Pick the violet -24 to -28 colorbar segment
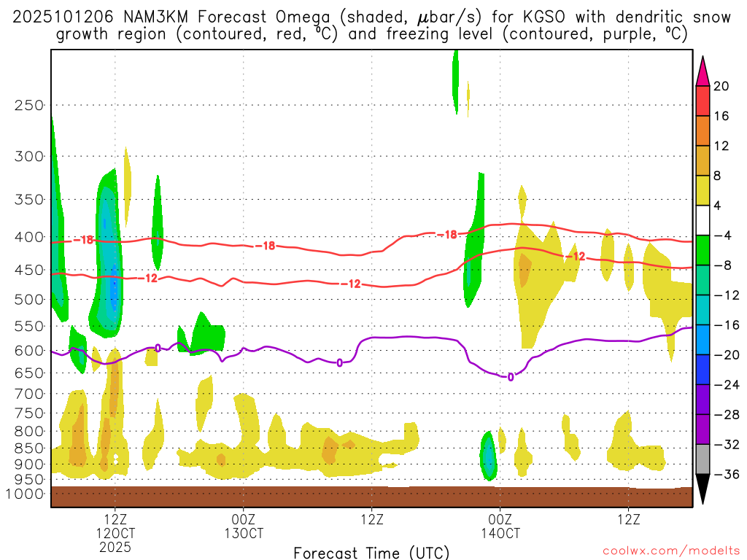Screen dimensions: 747x560 [x=703, y=400]
